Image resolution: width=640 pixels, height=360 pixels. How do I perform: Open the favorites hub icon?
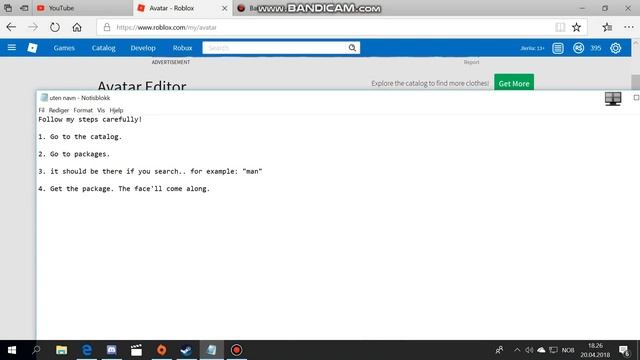click(607, 27)
